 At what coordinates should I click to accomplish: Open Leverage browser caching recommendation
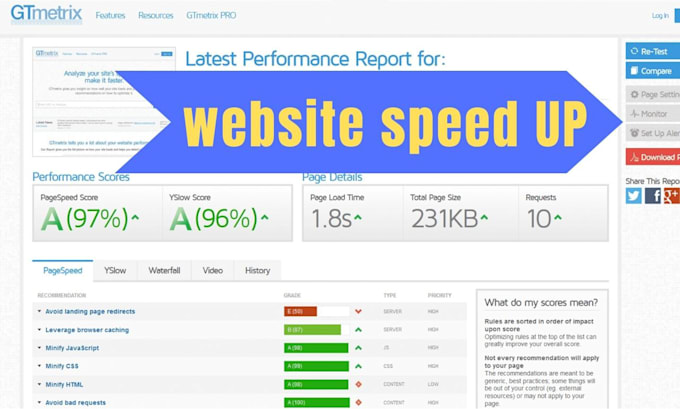click(87, 330)
